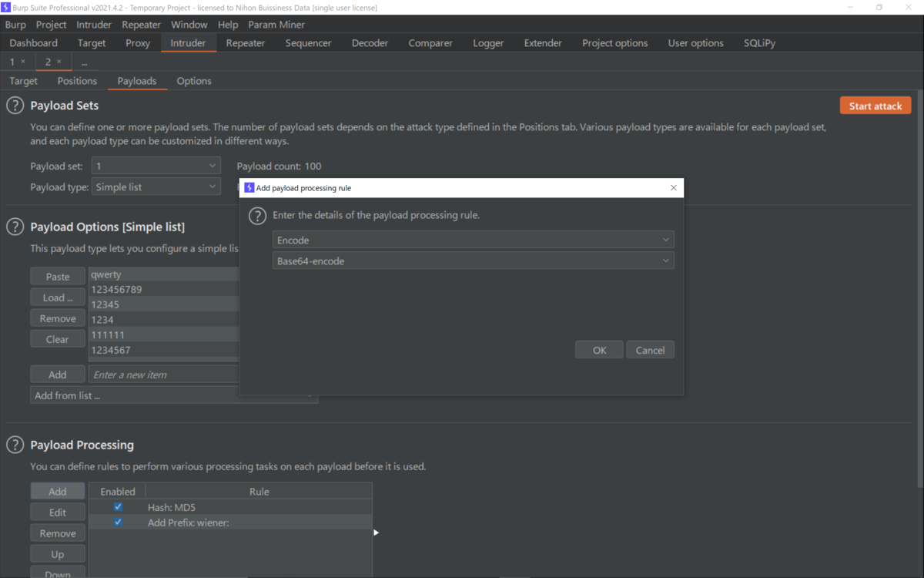
Task: Click the main window vertical scrollbar
Action: 920,289
